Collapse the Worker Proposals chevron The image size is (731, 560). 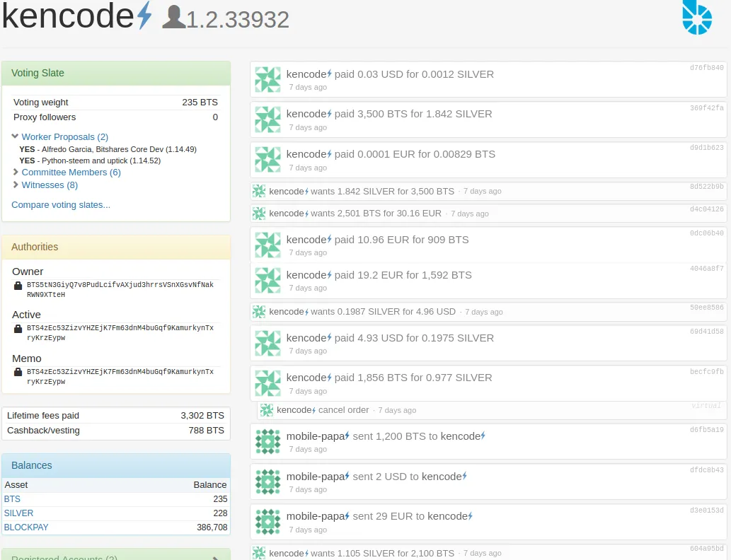point(15,136)
